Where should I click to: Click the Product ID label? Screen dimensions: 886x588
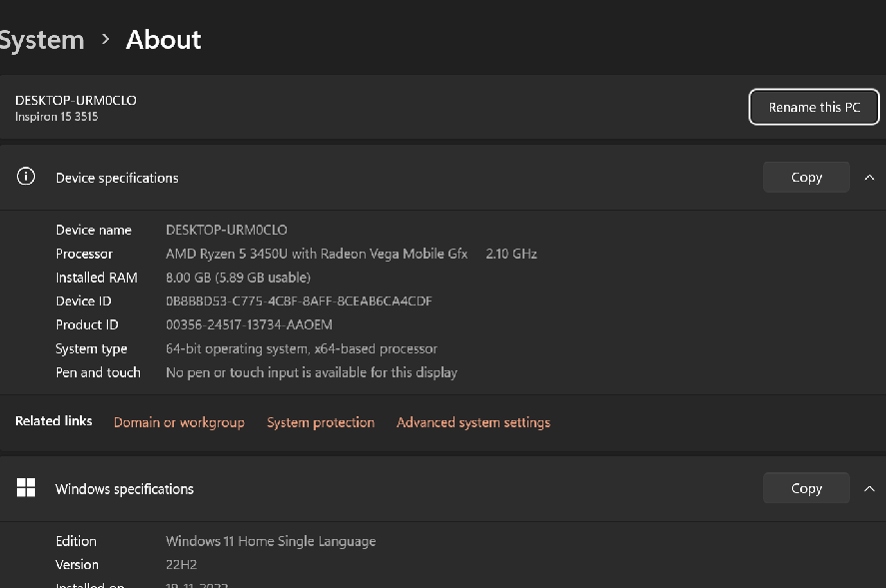point(87,324)
